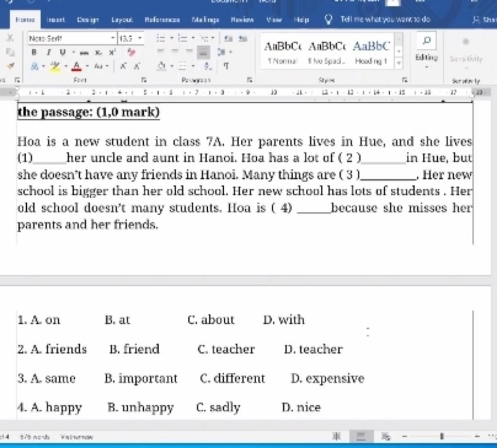Apply the Normal style
497x448 pixels.
pyautogui.click(x=282, y=52)
